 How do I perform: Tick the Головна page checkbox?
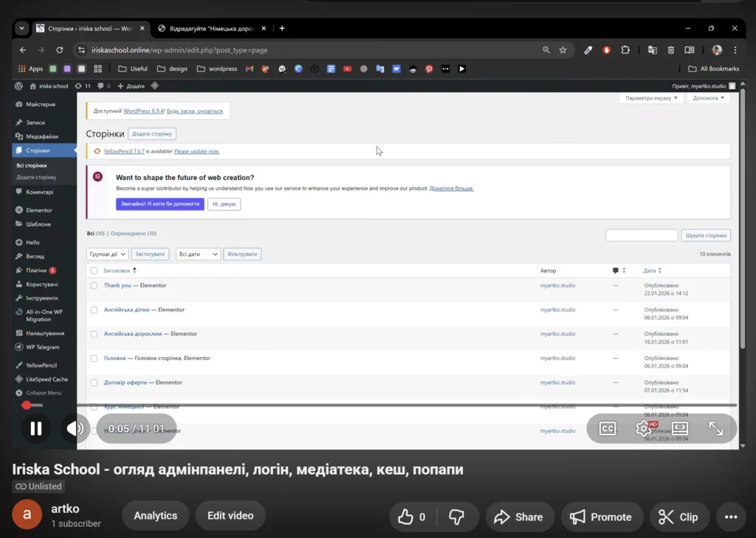pyautogui.click(x=94, y=359)
